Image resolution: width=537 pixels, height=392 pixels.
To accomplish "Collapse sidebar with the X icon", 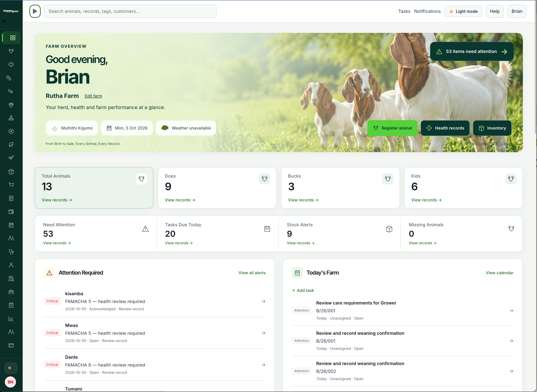I will [4, 21].
